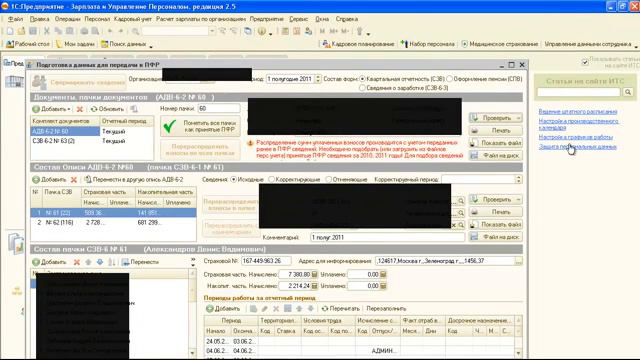Select Оформление пенсии (СПВ) radio button
The image size is (640, 360).
pos(449,79)
